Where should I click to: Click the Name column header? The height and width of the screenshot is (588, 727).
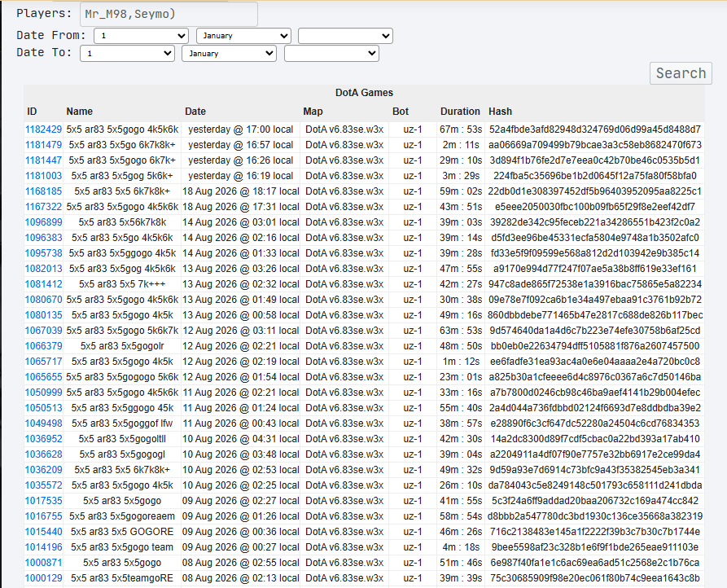click(79, 112)
